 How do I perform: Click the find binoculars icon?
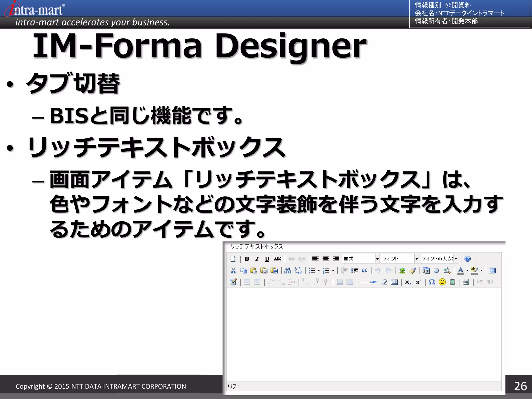[x=288, y=270]
